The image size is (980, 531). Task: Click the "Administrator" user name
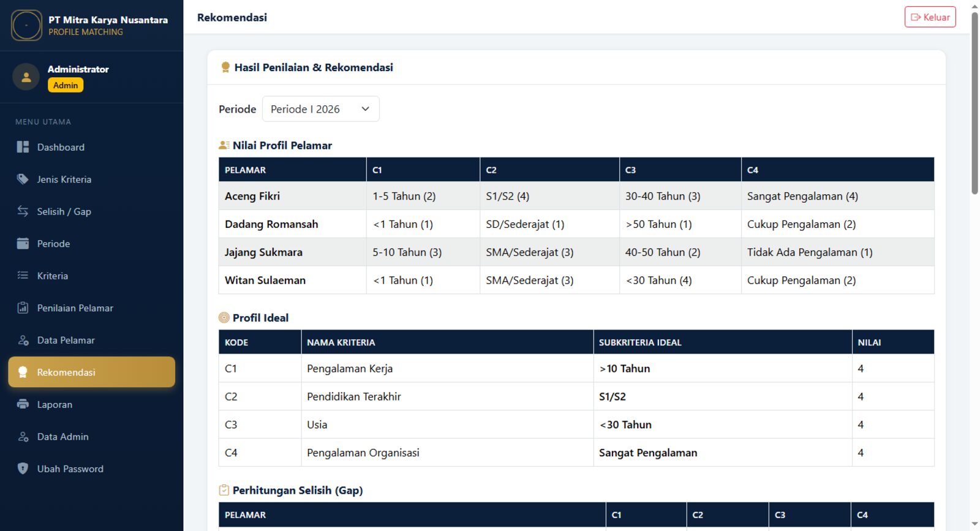tap(78, 69)
